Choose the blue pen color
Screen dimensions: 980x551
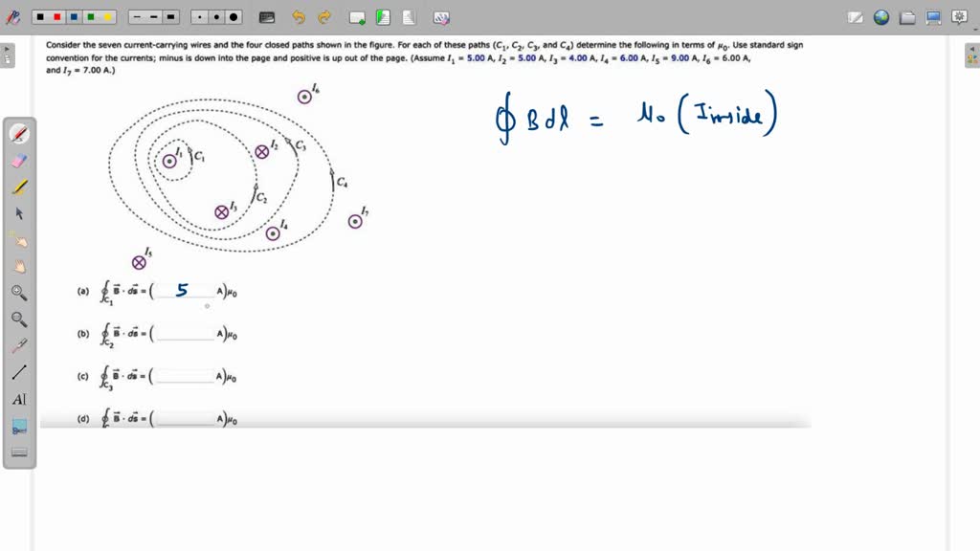click(75, 17)
